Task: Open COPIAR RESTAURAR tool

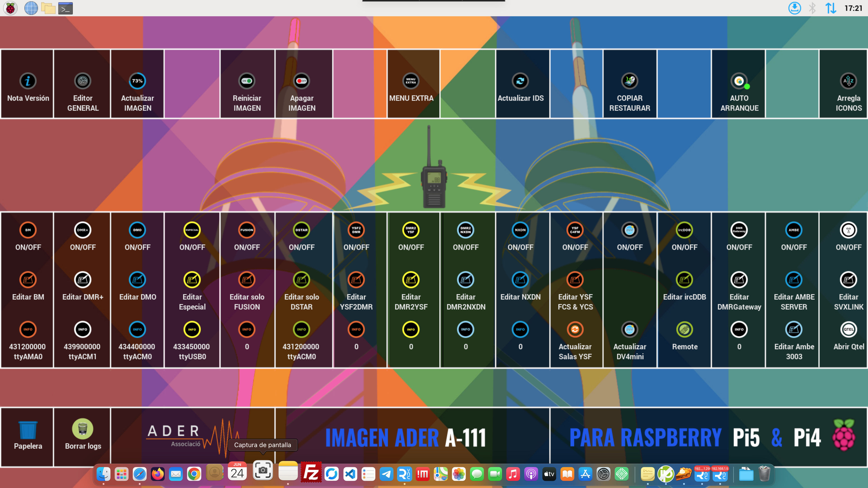Action: pyautogui.click(x=630, y=81)
